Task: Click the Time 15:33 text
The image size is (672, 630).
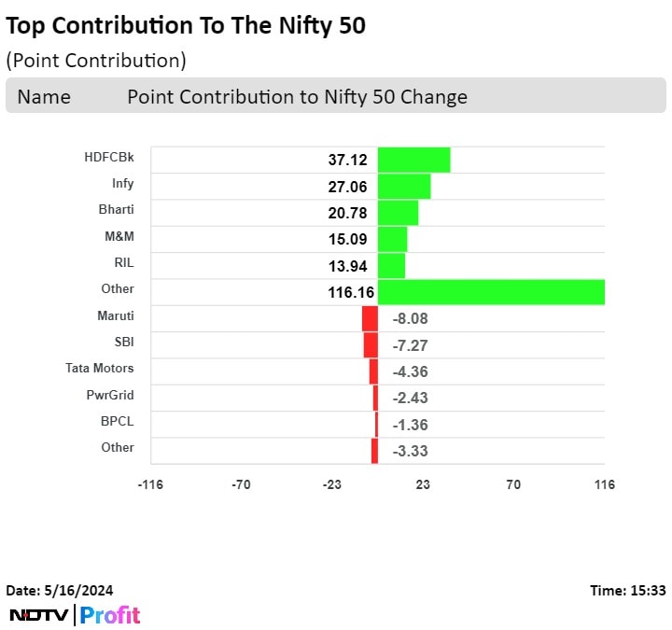Action: coord(627,590)
